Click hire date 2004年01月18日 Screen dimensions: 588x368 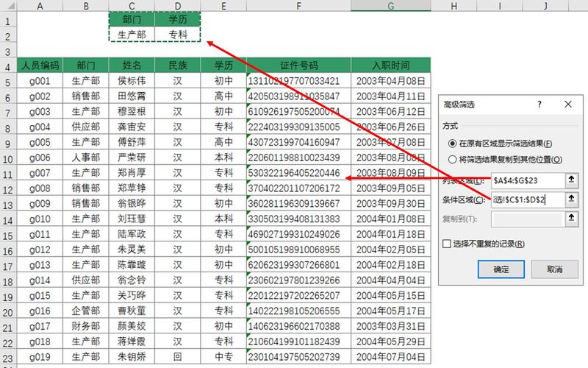tap(391, 234)
